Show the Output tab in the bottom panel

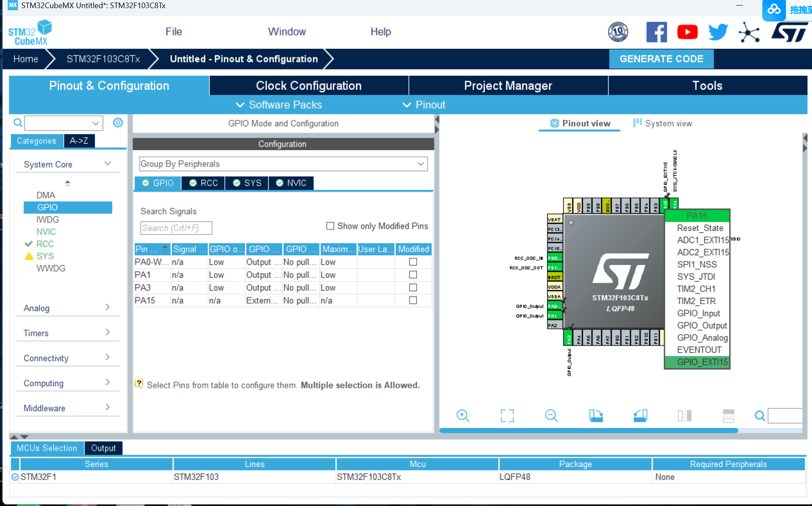pos(103,448)
